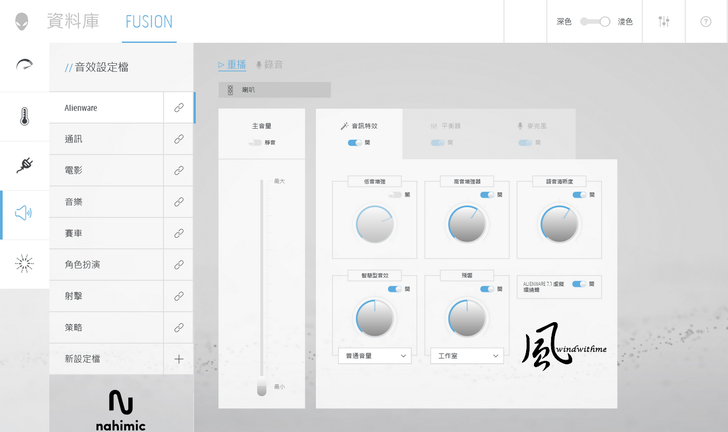Switch to the 資料庫 library tab
This screenshot has width=728, height=432.
point(73,21)
